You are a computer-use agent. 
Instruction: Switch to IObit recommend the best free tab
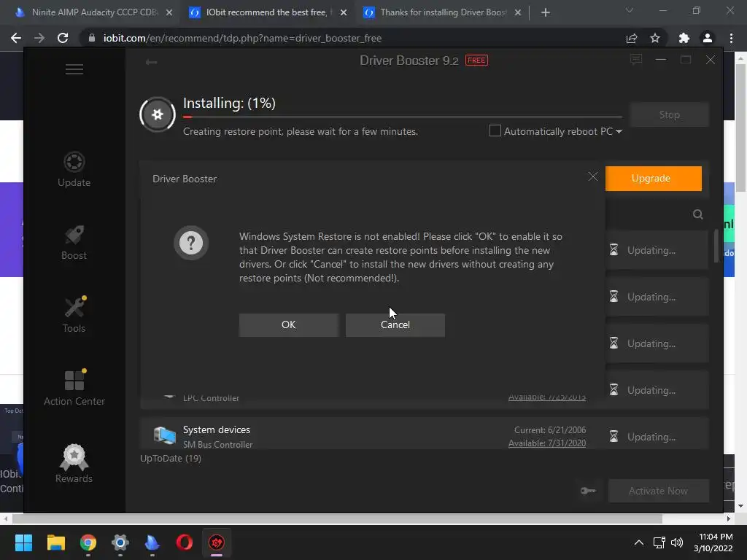coord(266,12)
